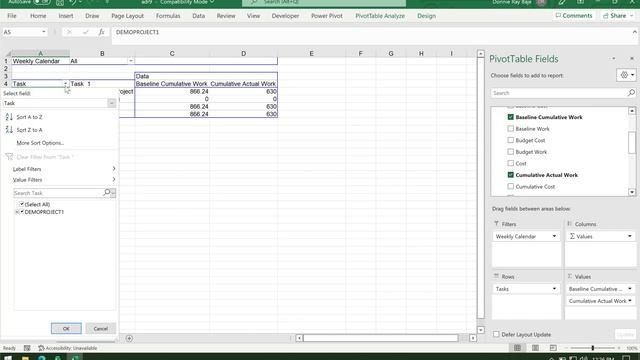
Task: Toggle the DEMOPROJECT1 checkbox
Action: [22, 212]
